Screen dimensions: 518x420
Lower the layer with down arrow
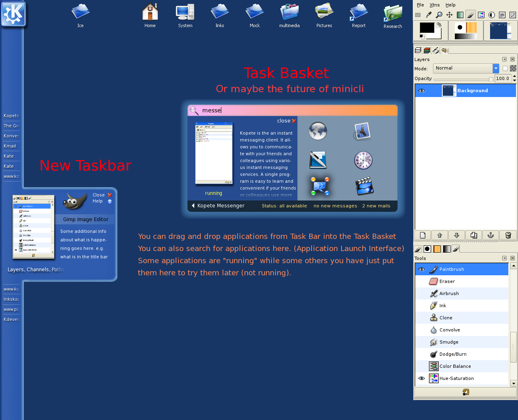tap(457, 235)
